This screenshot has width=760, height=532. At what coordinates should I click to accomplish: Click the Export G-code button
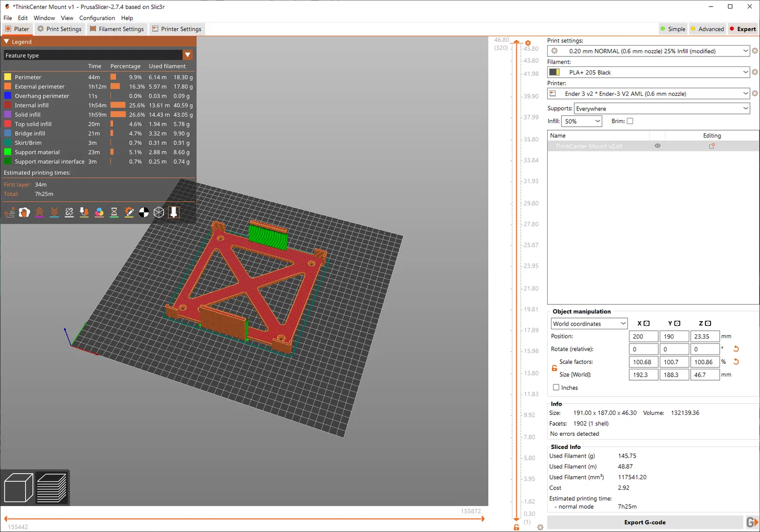pos(645,522)
